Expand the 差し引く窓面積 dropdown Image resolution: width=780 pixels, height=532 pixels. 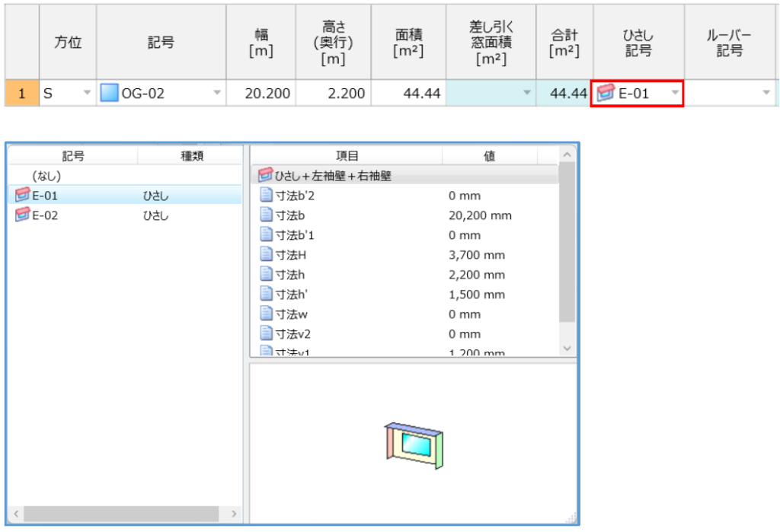click(526, 94)
